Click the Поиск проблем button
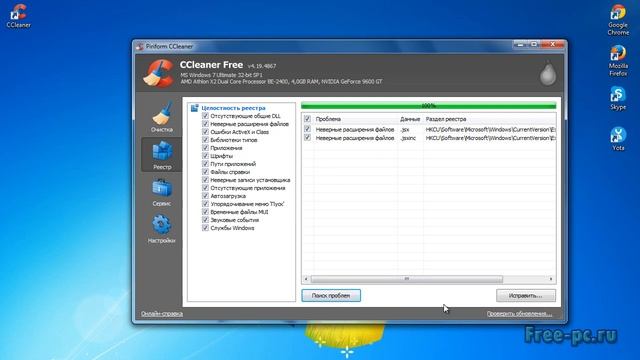 point(331,296)
